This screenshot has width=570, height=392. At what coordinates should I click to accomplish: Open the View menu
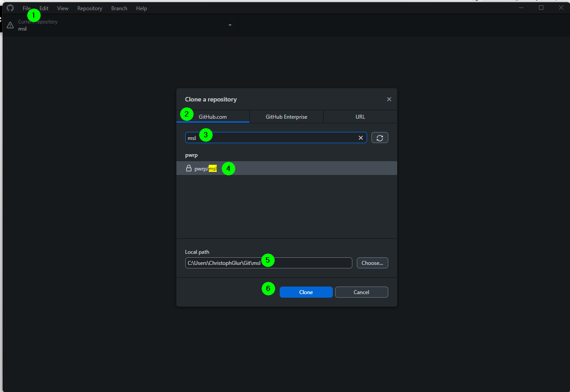[63, 8]
